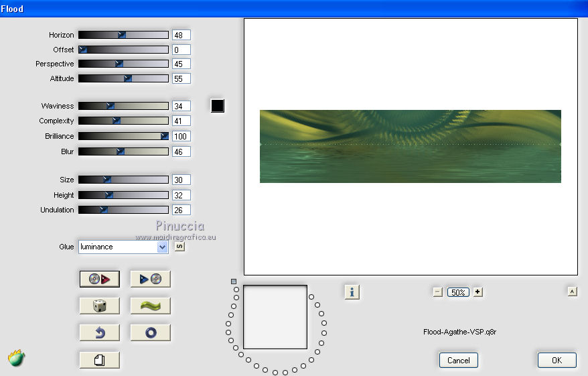Click the small caret button below preview
Screen dimensions: 588x376
coord(572,292)
